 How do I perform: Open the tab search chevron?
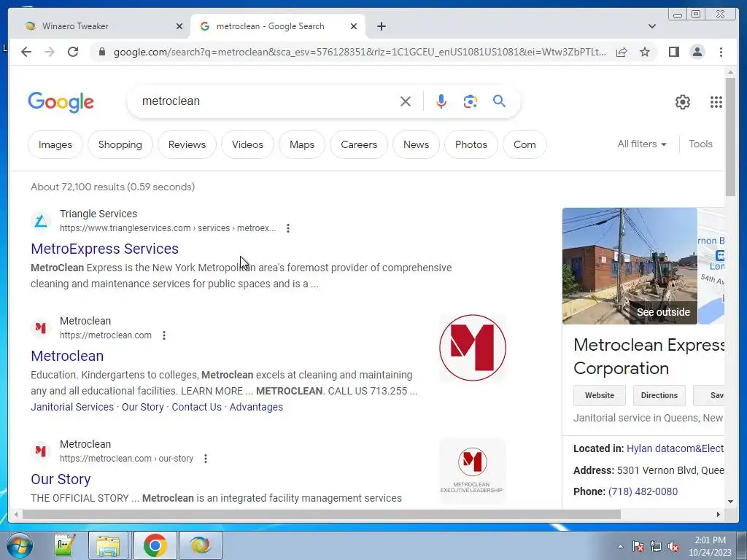click(x=652, y=26)
